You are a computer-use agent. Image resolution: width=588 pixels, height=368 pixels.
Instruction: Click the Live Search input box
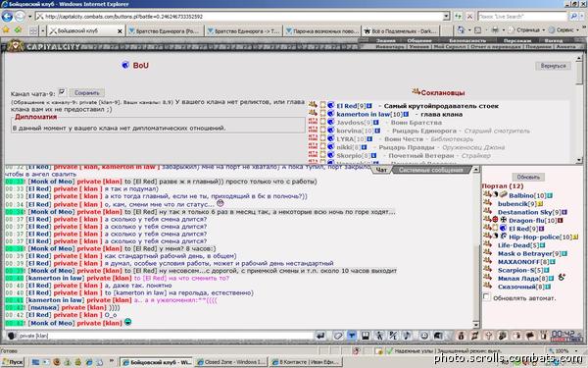click(522, 17)
